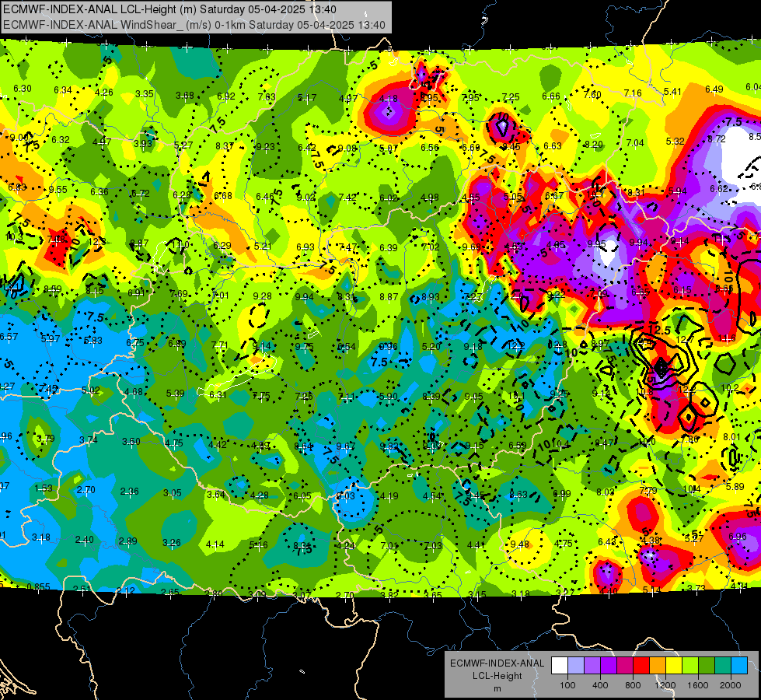The height and width of the screenshot is (700, 761).
Task: Click the grid value 4.28
Action: coord(259,495)
